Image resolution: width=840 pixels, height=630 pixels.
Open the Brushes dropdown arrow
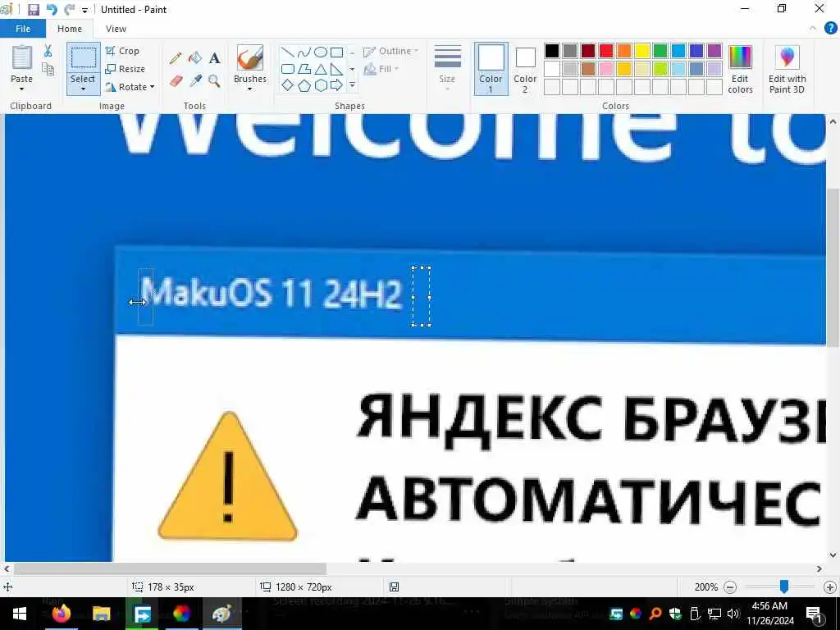click(x=249, y=89)
